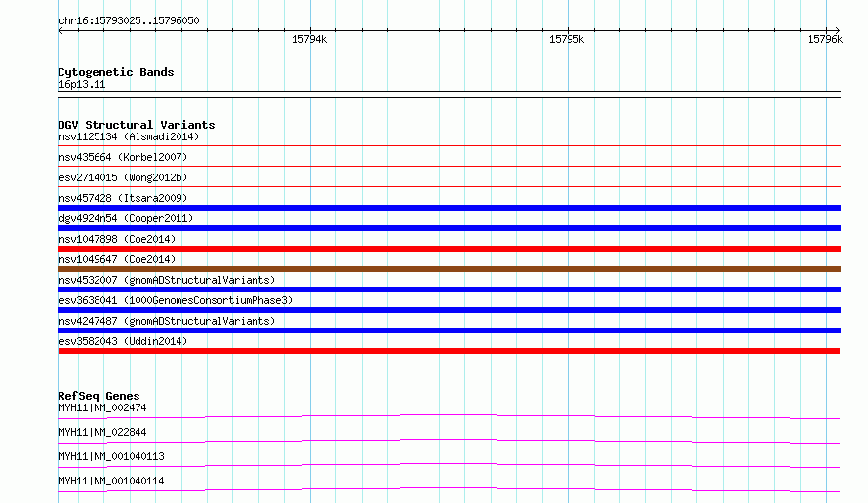This screenshot has height=503, width=868.
Task: Click the brown bar under nsv1049647
Action: click(449, 269)
